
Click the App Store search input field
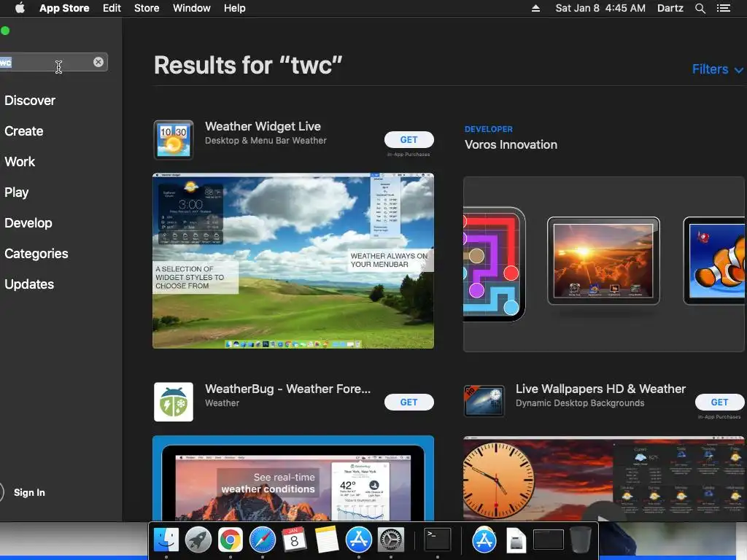coord(53,62)
